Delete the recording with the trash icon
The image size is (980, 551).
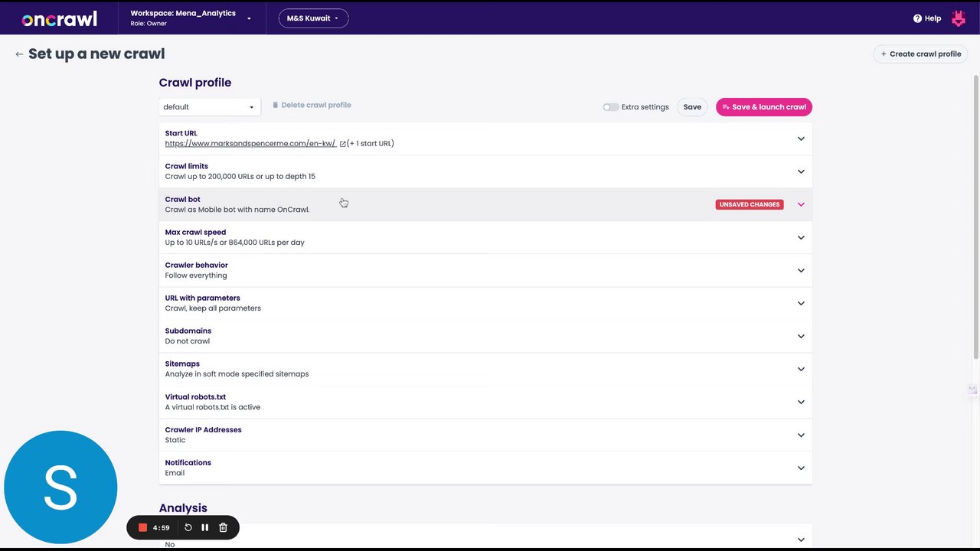click(x=223, y=527)
